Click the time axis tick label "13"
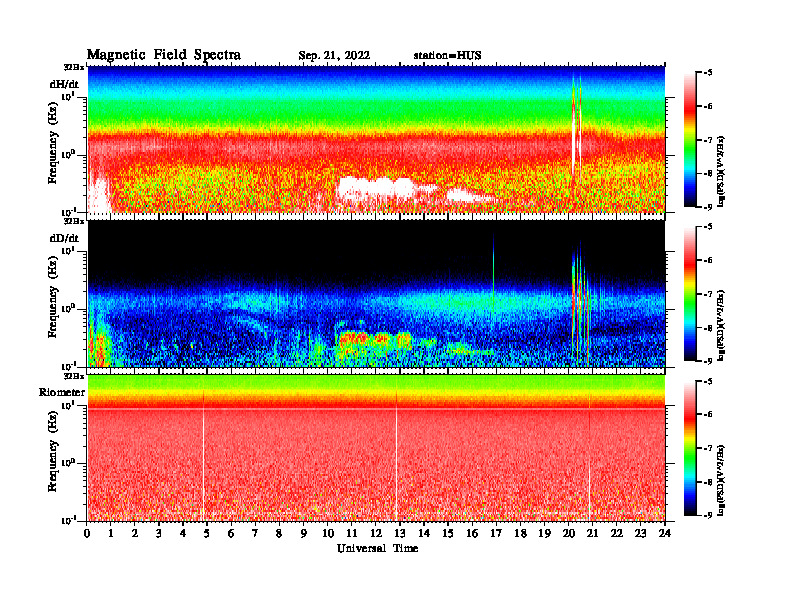 400,533
